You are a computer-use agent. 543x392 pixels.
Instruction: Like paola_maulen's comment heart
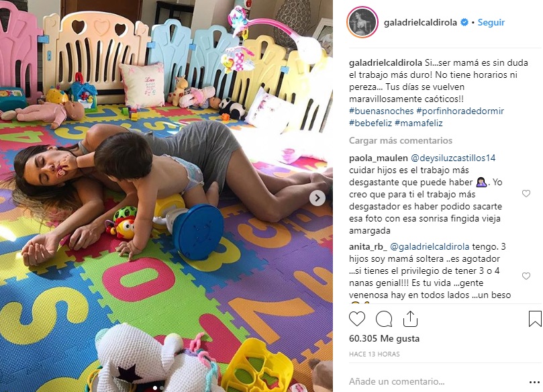point(526,193)
